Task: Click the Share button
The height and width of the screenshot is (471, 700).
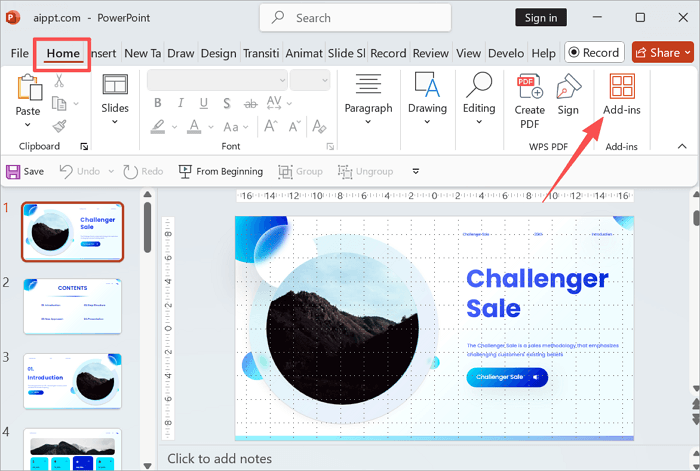Action: tap(657, 53)
